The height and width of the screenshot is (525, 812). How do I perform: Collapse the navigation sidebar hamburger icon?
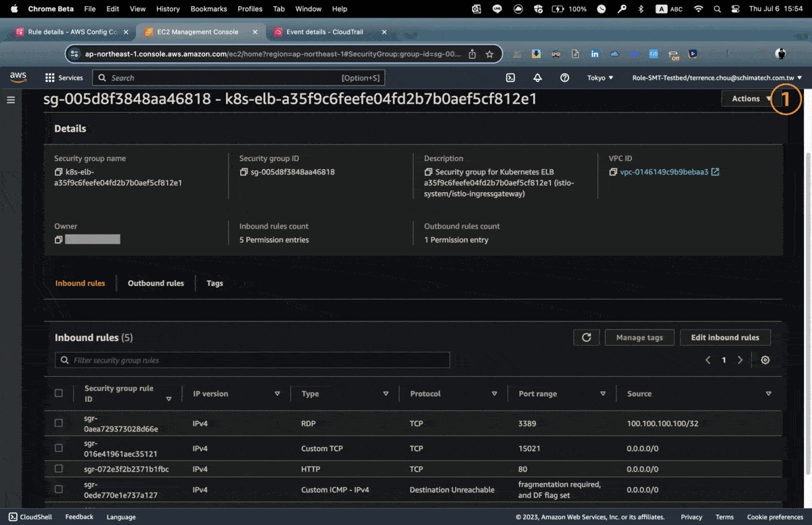coord(11,99)
